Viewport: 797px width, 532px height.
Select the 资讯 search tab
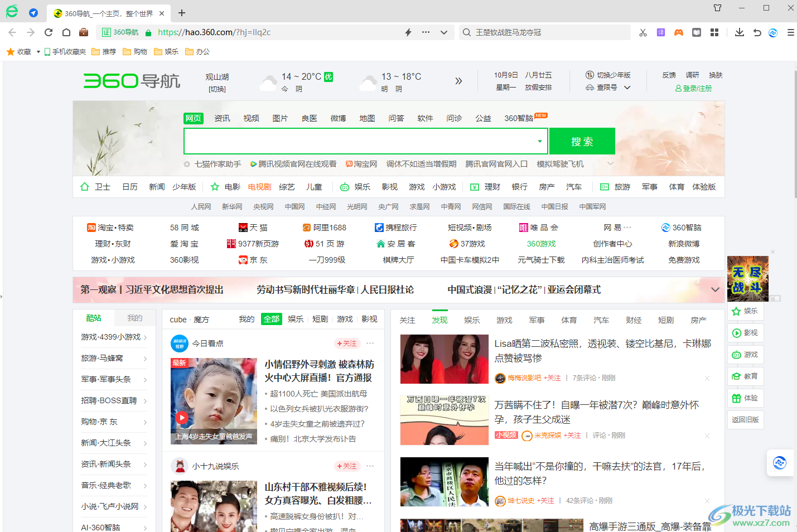click(x=222, y=118)
